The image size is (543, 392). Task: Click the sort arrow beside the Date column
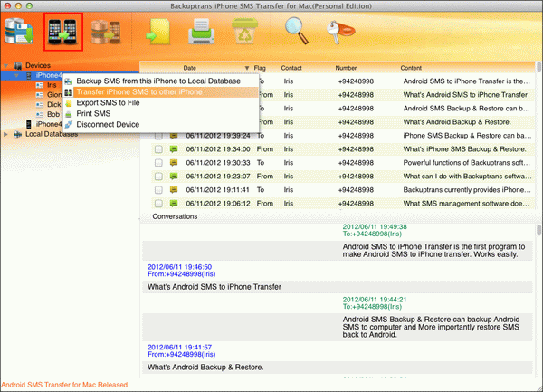[x=247, y=68]
